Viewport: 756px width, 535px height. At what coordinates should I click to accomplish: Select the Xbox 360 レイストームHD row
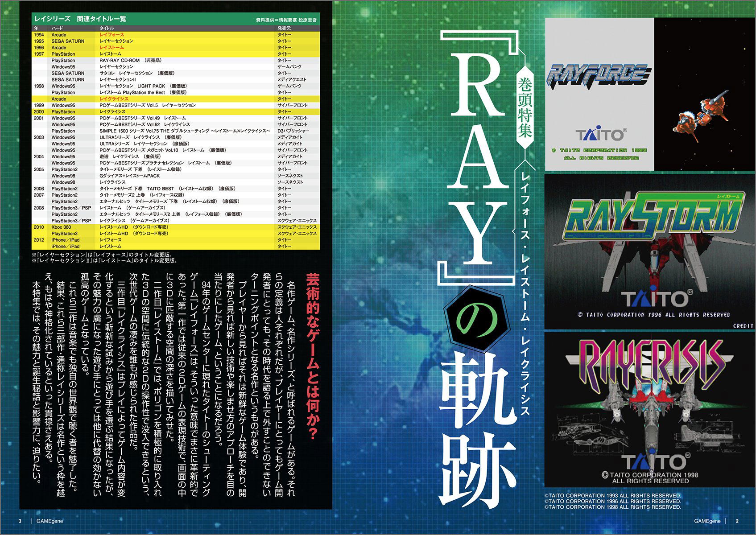pyautogui.click(x=175, y=227)
